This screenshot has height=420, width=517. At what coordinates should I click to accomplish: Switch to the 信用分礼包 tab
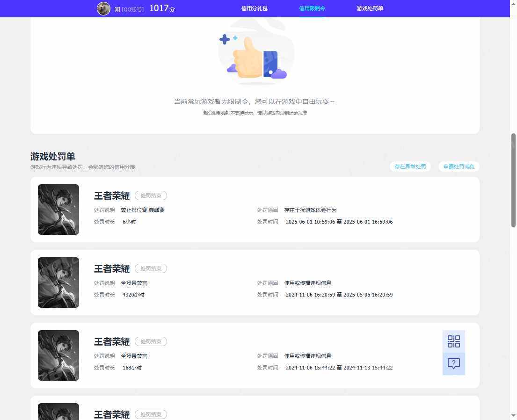tap(254, 8)
